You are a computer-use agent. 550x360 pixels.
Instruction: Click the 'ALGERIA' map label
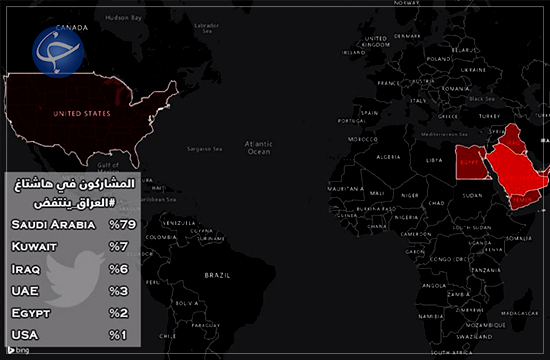point(388,157)
